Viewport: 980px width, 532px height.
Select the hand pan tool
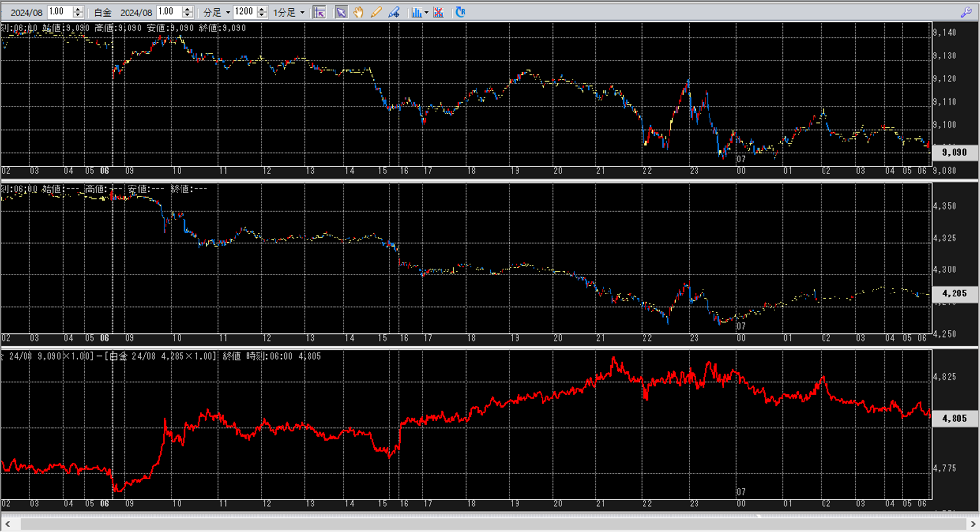coord(359,12)
